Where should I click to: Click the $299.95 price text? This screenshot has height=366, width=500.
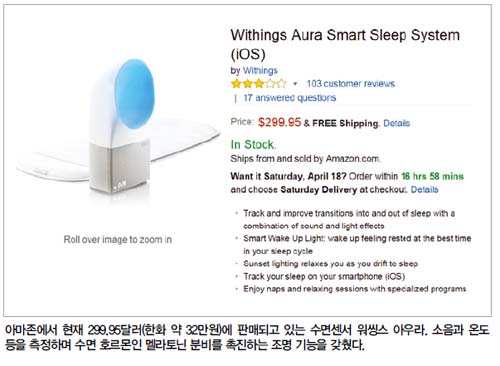pos(279,122)
